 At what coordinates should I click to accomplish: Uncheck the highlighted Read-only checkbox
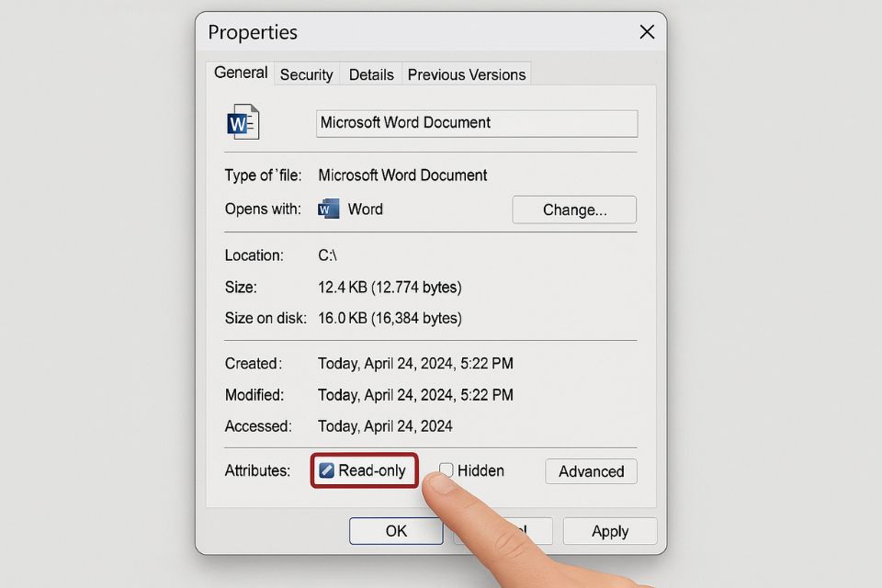pyautogui.click(x=329, y=470)
